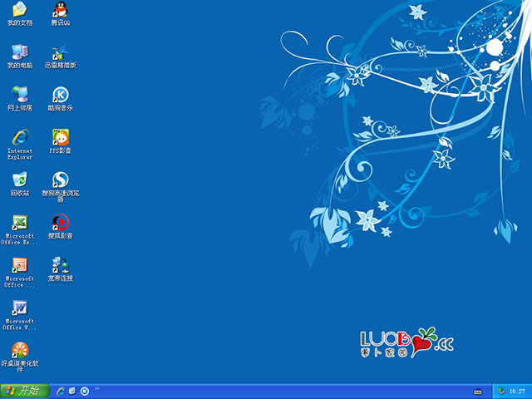Click the orange 好桌道美化软件 desktop icon
Image resolution: width=532 pixels, height=399 pixels.
click(20, 351)
